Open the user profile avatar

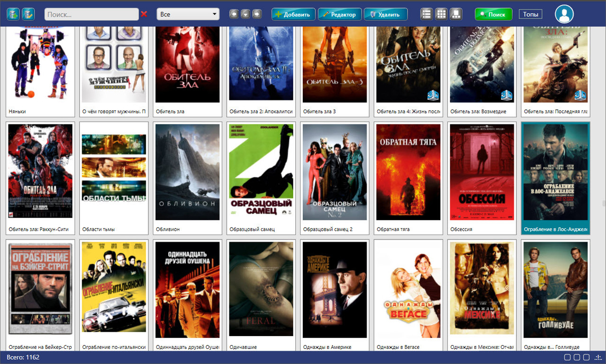pos(564,14)
